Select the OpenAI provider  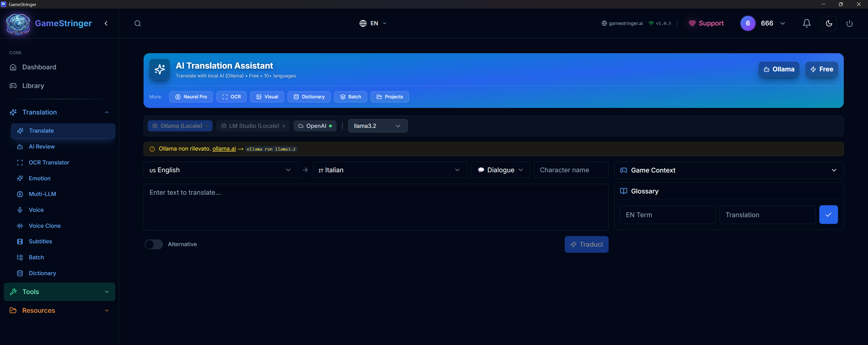pos(315,126)
